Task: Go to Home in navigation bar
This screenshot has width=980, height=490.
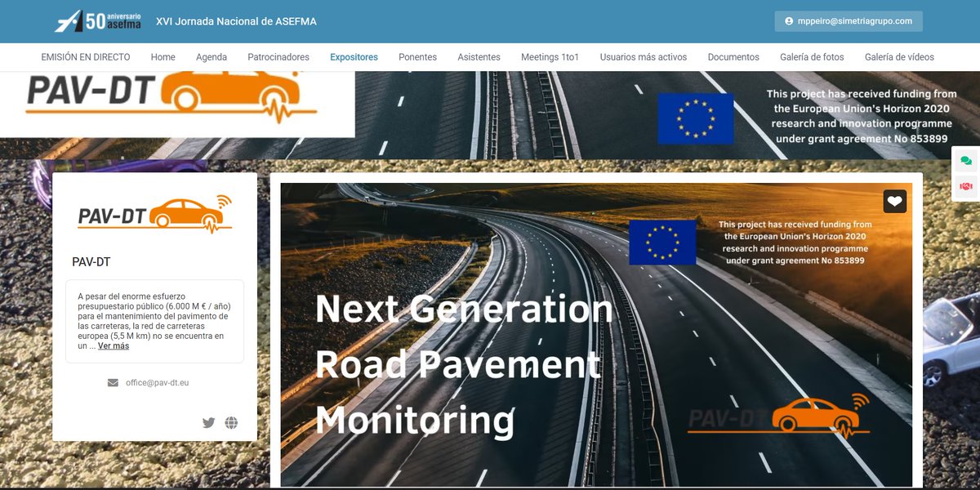Action: click(x=163, y=57)
